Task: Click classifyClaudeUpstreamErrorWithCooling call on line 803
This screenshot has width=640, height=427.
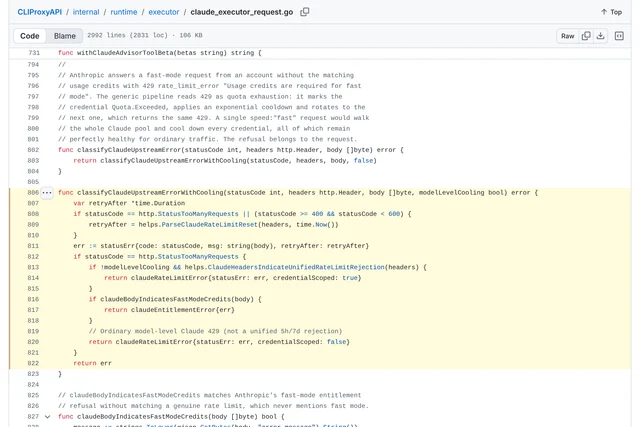Action: (173, 160)
